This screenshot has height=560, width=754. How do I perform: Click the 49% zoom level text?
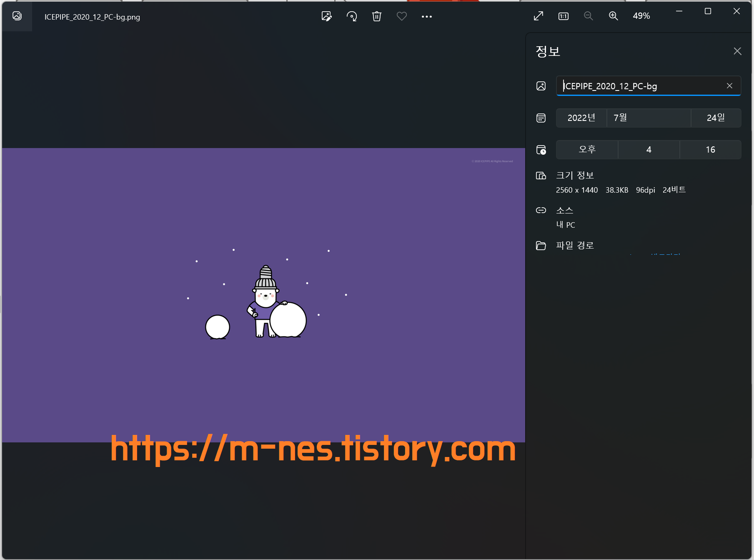point(641,16)
